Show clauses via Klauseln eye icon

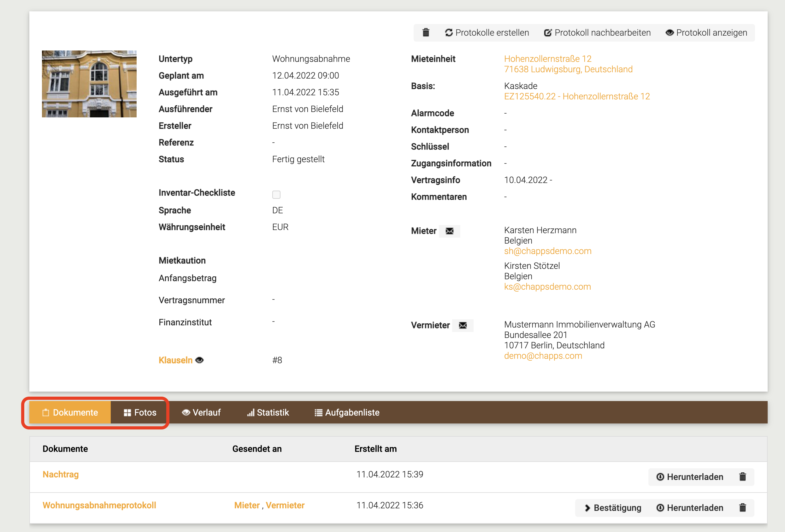200,360
